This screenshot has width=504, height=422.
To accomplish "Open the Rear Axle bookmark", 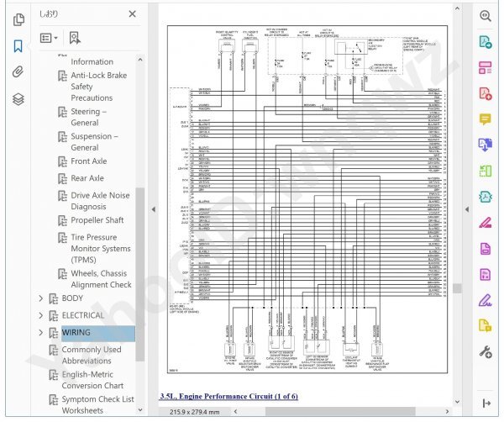I will (87, 178).
